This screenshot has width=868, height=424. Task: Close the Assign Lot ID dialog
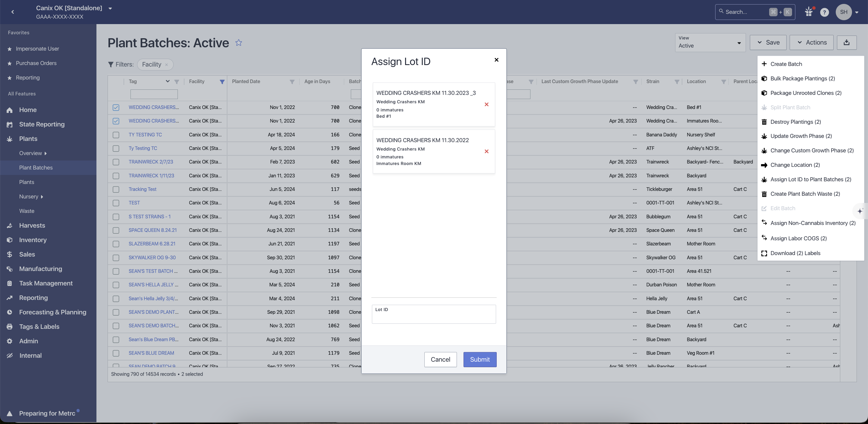[x=496, y=60]
